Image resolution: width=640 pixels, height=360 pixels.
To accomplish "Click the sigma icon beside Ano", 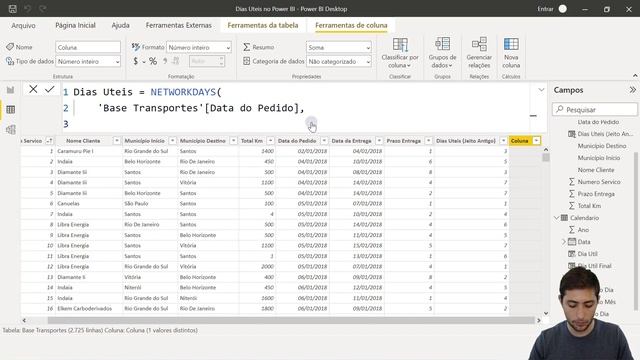I will (571, 230).
